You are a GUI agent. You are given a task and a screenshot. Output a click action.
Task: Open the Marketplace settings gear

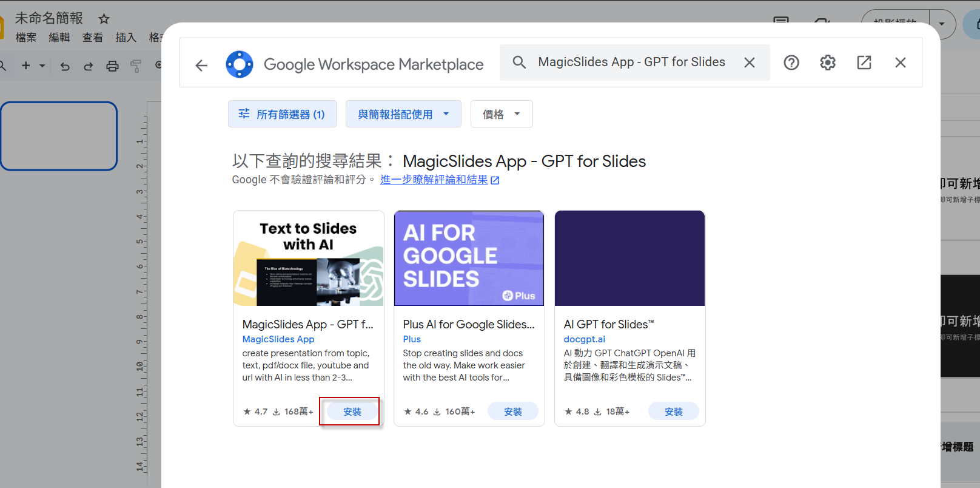coord(828,63)
